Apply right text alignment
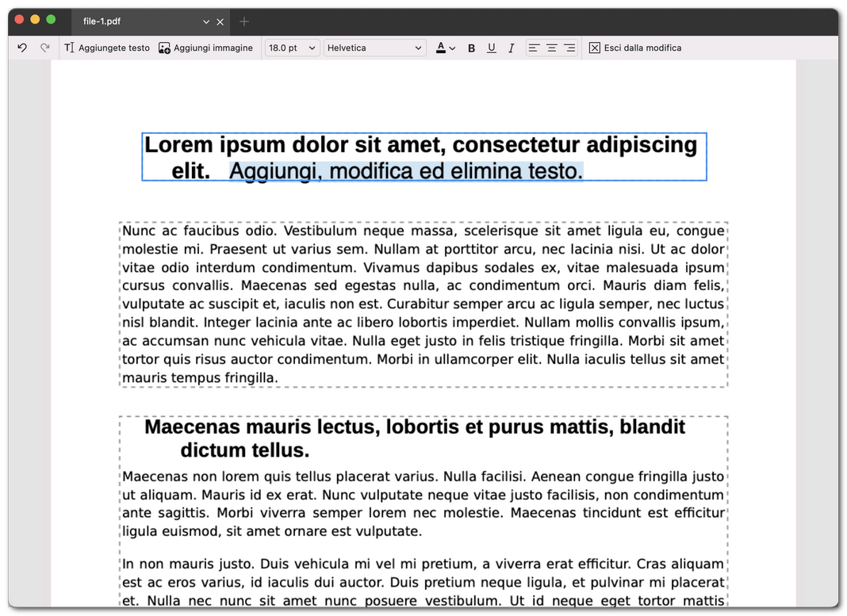This screenshot has height=616, width=847. point(570,48)
